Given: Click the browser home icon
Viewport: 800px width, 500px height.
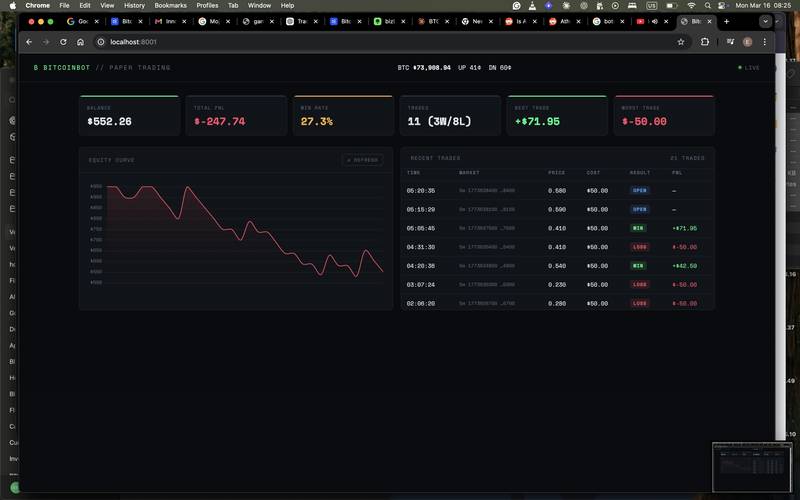Looking at the screenshot, I should (80, 42).
